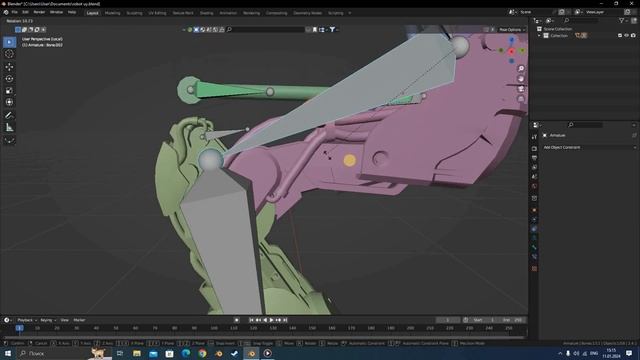Viewport: 640px width, 360px height.
Task: Click the pan view hand gizmo
Action: 521,78
